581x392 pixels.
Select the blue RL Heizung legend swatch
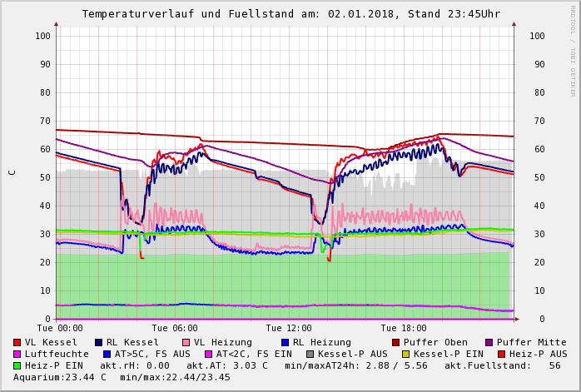(286, 342)
